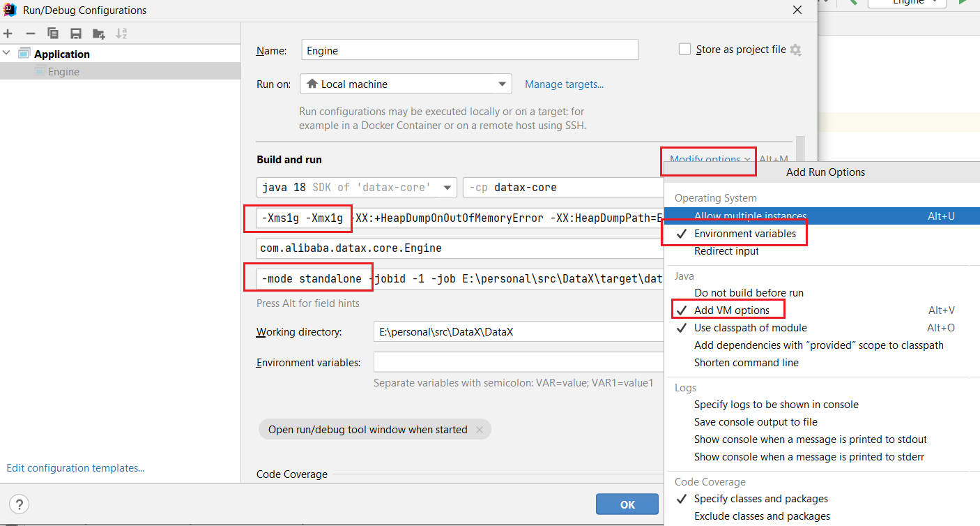Toggle the Add VM options entry
The image size is (980, 526).
coord(731,310)
